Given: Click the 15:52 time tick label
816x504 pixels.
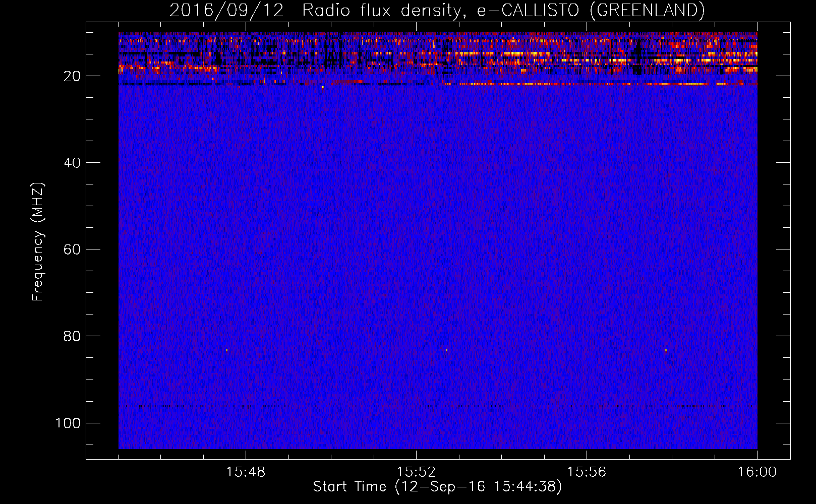Looking at the screenshot, I should 416,472.
